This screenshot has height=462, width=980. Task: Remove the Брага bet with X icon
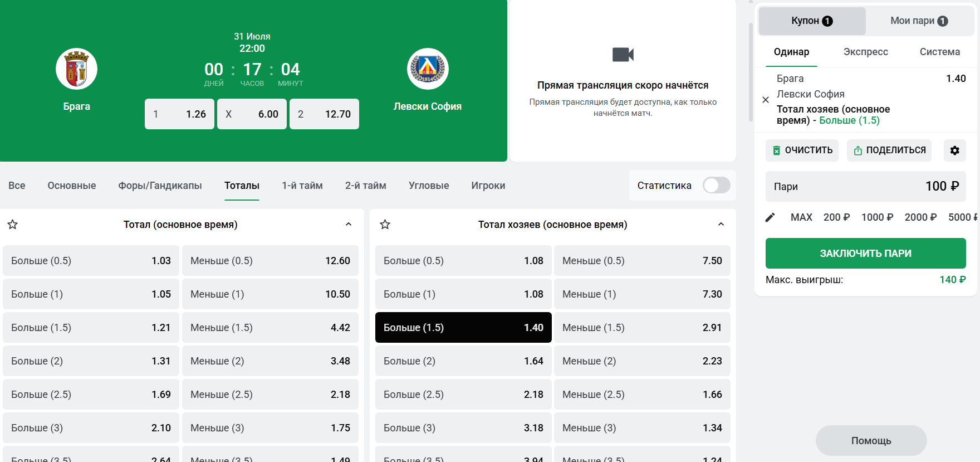pyautogui.click(x=766, y=100)
